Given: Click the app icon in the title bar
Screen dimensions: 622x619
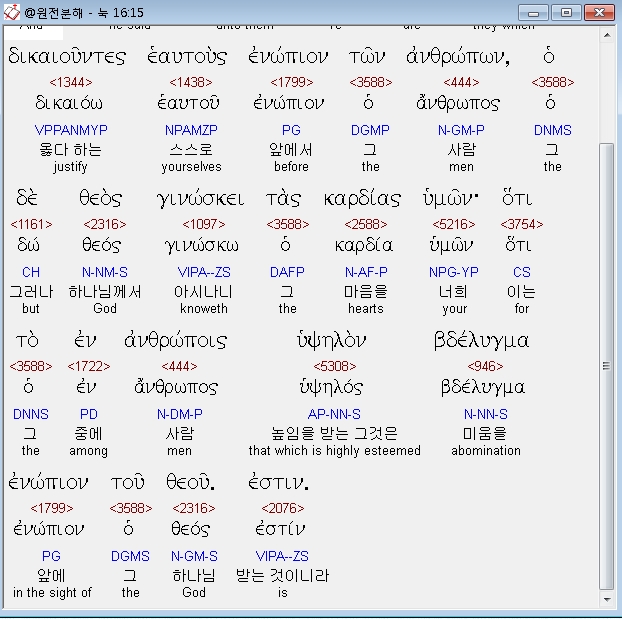Looking at the screenshot, I should click(x=12, y=12).
